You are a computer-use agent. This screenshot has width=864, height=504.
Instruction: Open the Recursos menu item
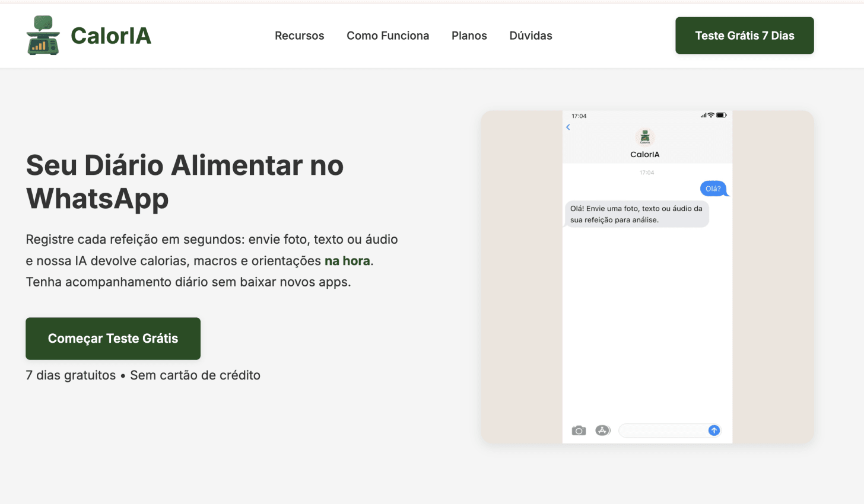(x=299, y=36)
